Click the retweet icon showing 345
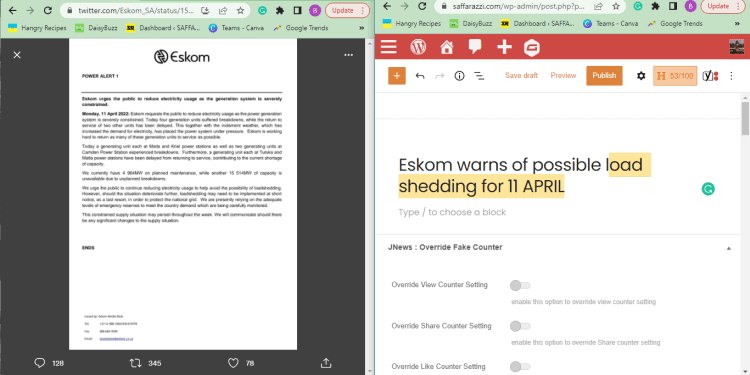 pos(136,363)
